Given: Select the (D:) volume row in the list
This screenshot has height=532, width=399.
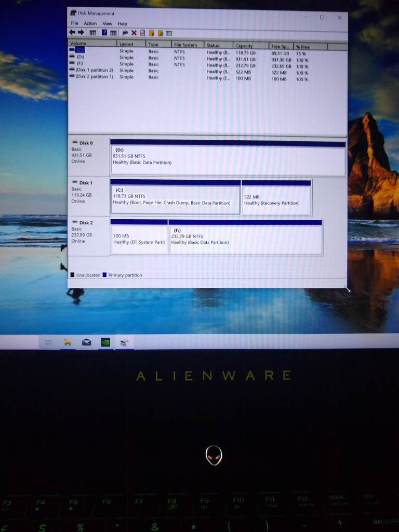Looking at the screenshot, I should coord(81,57).
